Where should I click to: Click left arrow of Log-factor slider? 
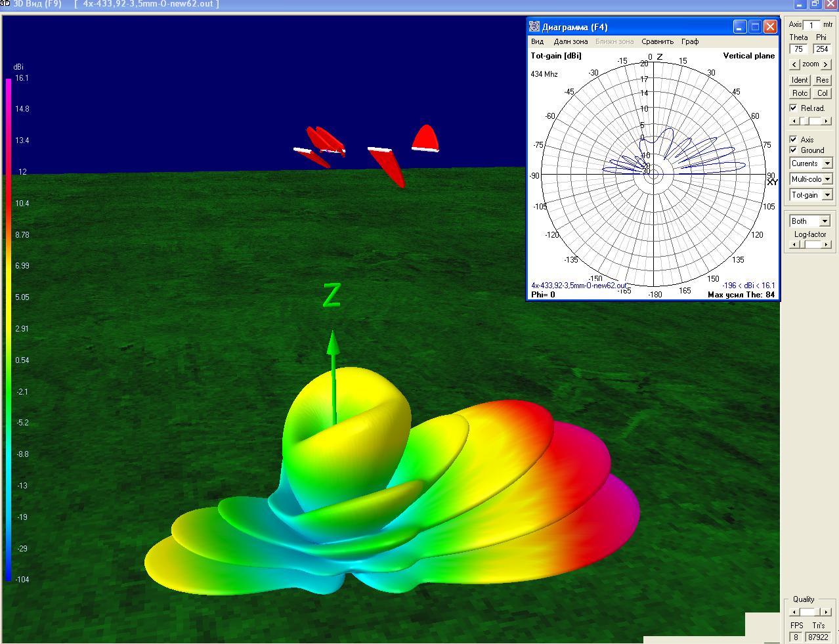794,244
